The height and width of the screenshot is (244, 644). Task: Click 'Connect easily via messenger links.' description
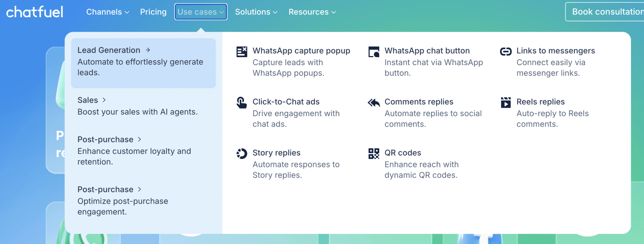(x=551, y=68)
